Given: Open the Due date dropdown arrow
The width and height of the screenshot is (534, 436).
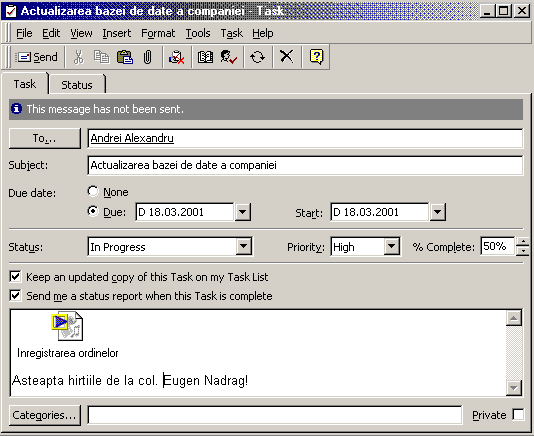Looking at the screenshot, I should click(x=242, y=212).
